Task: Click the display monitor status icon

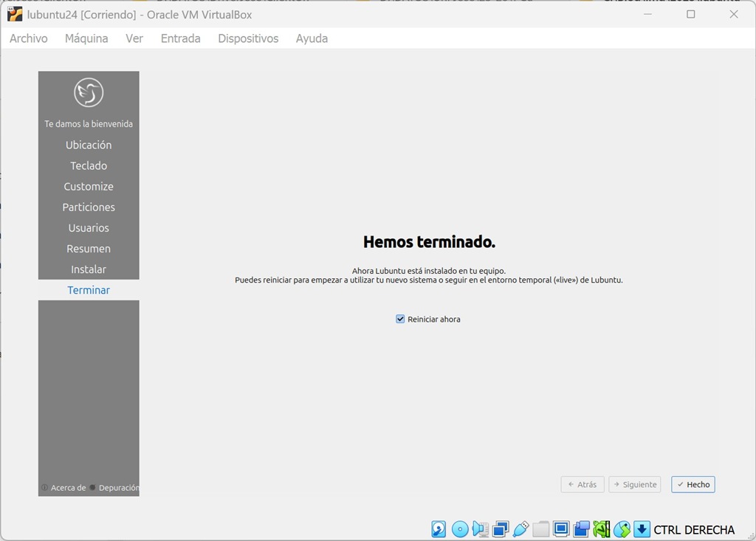Action: pyautogui.click(x=561, y=529)
